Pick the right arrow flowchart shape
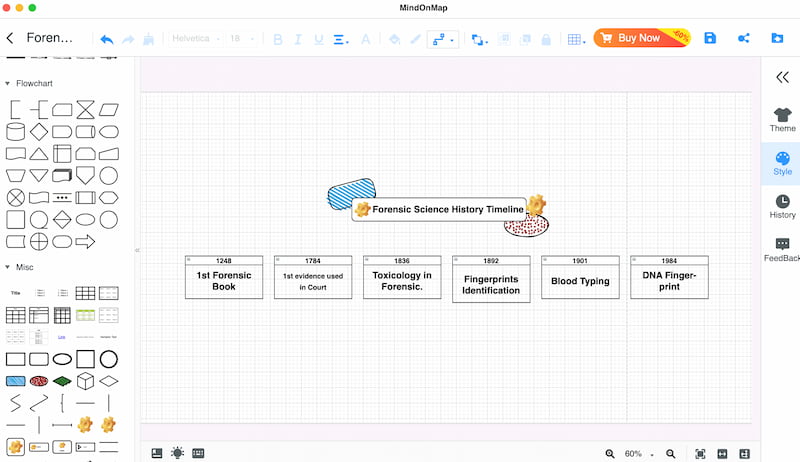Viewport: 800px width, 462px height. (85, 241)
